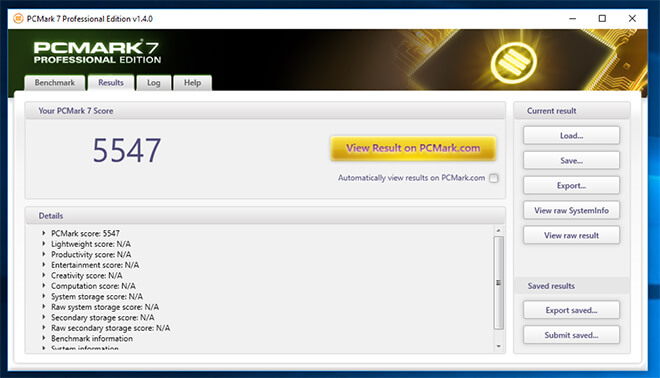This screenshot has width=660, height=378.
Task: Expand the Lightweight score row
Action: tap(44, 244)
